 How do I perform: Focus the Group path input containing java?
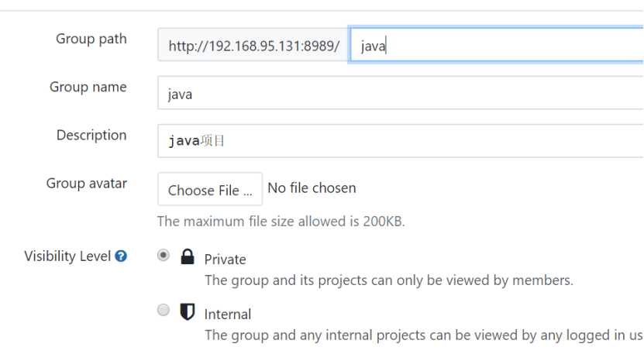(497, 45)
